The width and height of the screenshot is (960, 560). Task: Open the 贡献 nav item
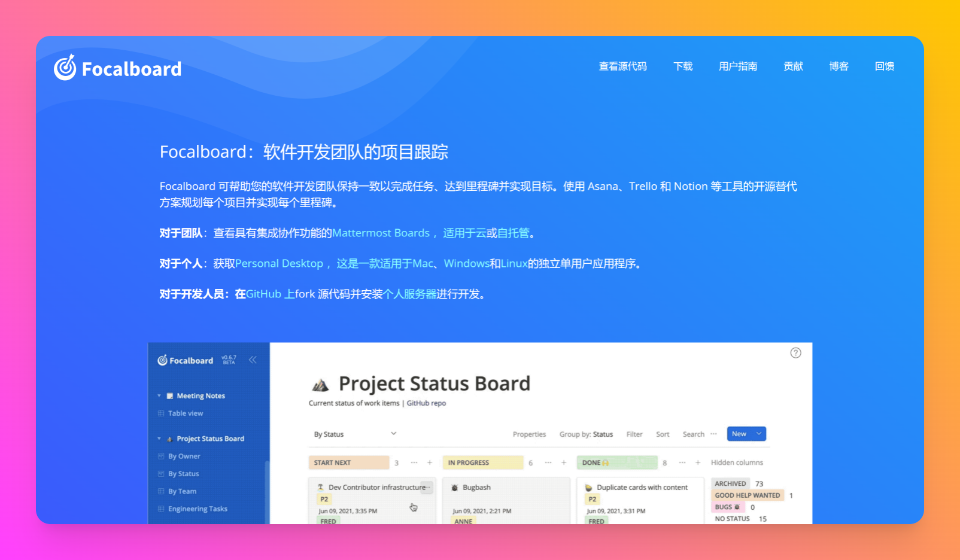point(793,66)
